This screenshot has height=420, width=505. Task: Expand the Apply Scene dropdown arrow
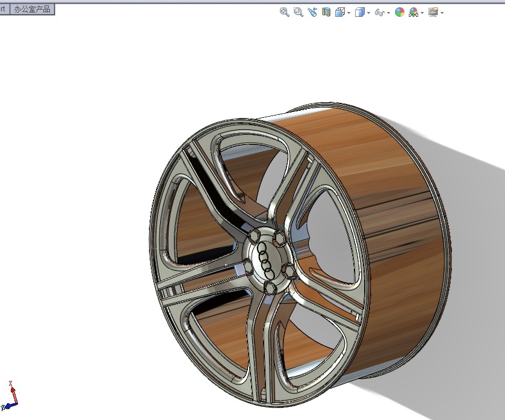[422, 13]
